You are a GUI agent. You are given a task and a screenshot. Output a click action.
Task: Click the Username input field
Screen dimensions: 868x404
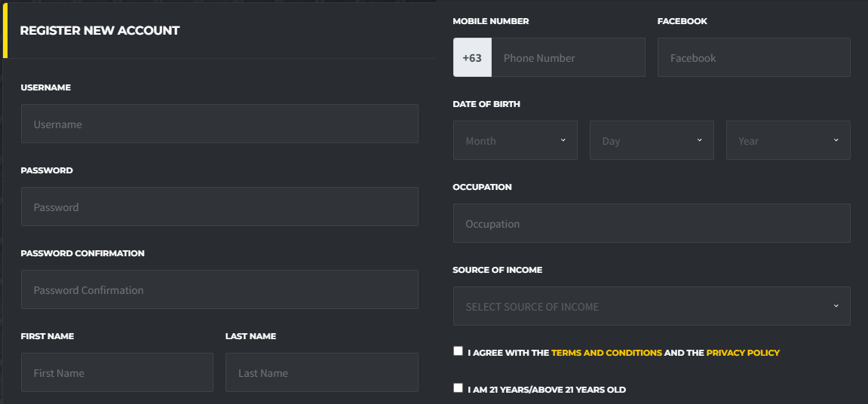click(219, 124)
